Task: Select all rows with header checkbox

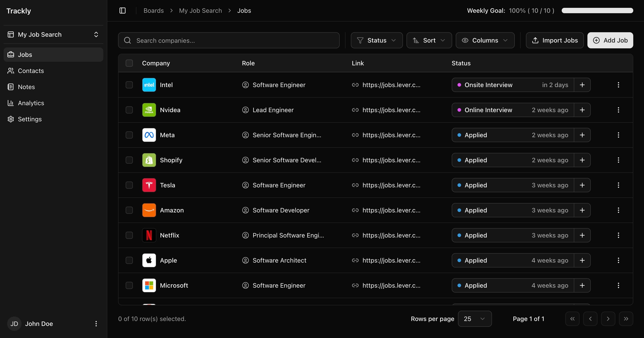Action: click(129, 63)
